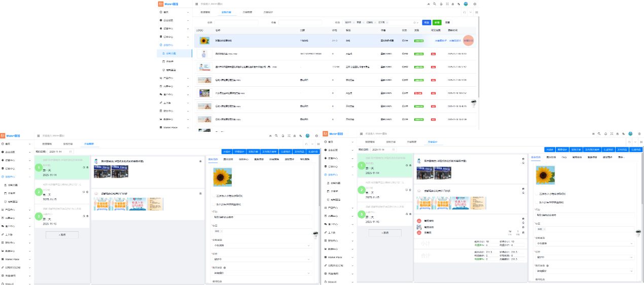Click the blue search button in the top filter bar
The width and height of the screenshot is (644, 285).
pos(426,22)
